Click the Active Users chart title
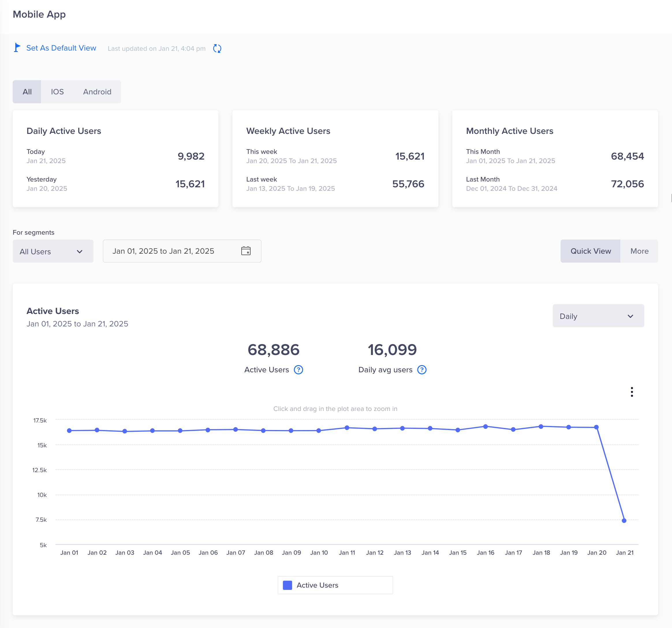This screenshot has width=672, height=628. point(53,311)
